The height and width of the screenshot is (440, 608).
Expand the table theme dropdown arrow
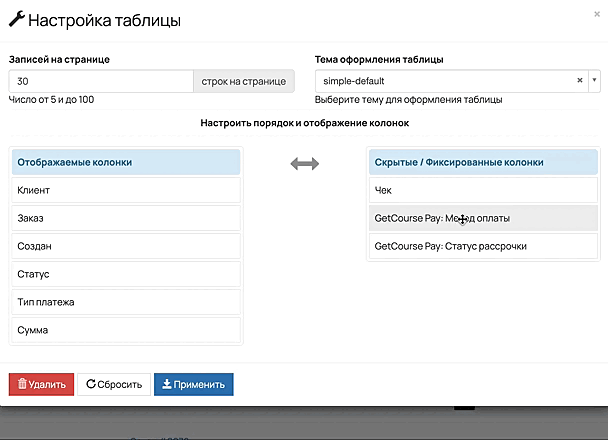594,81
